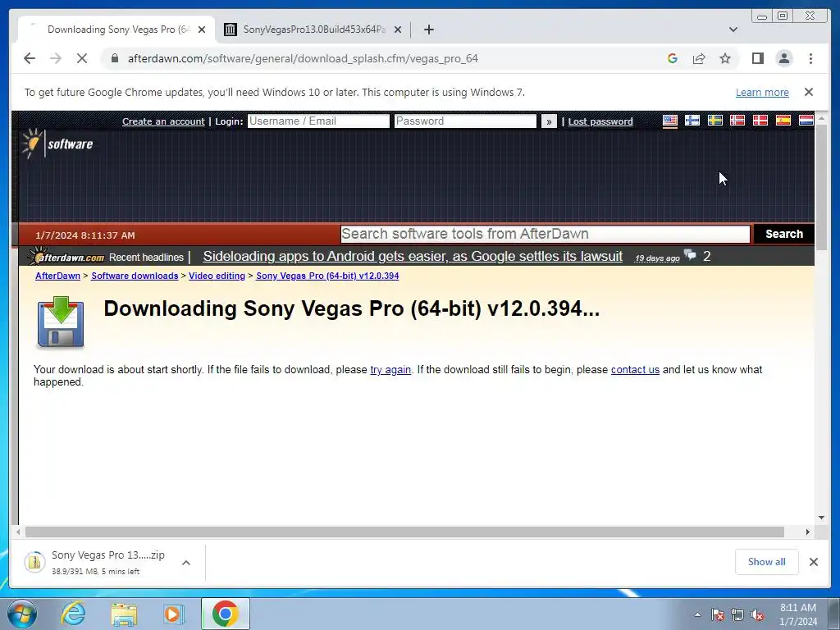This screenshot has width=840, height=630.
Task: Open Chrome side panel
Action: coord(757,58)
